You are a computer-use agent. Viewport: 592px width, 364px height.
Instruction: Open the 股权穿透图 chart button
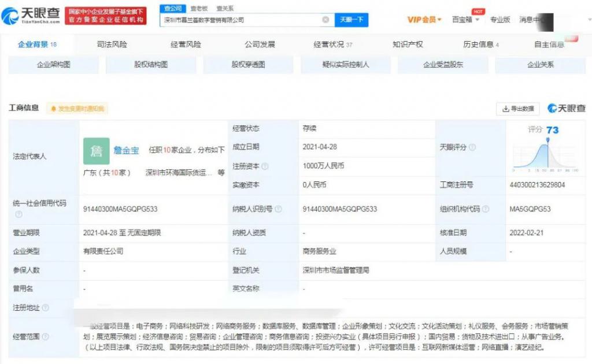tap(248, 65)
